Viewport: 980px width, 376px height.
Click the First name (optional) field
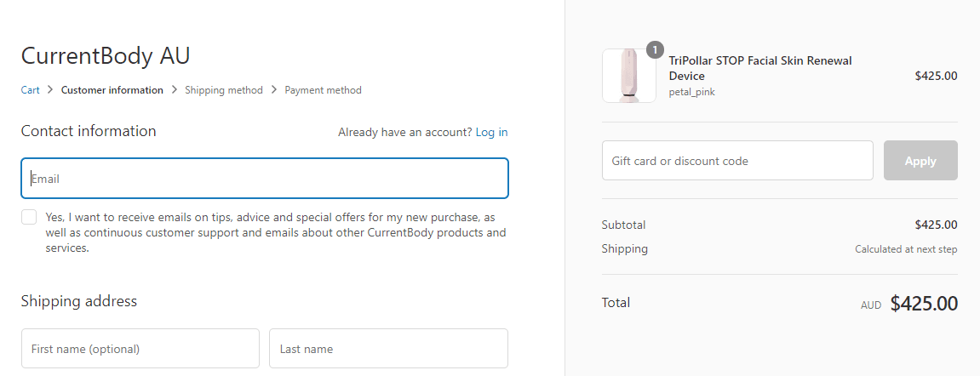point(140,349)
